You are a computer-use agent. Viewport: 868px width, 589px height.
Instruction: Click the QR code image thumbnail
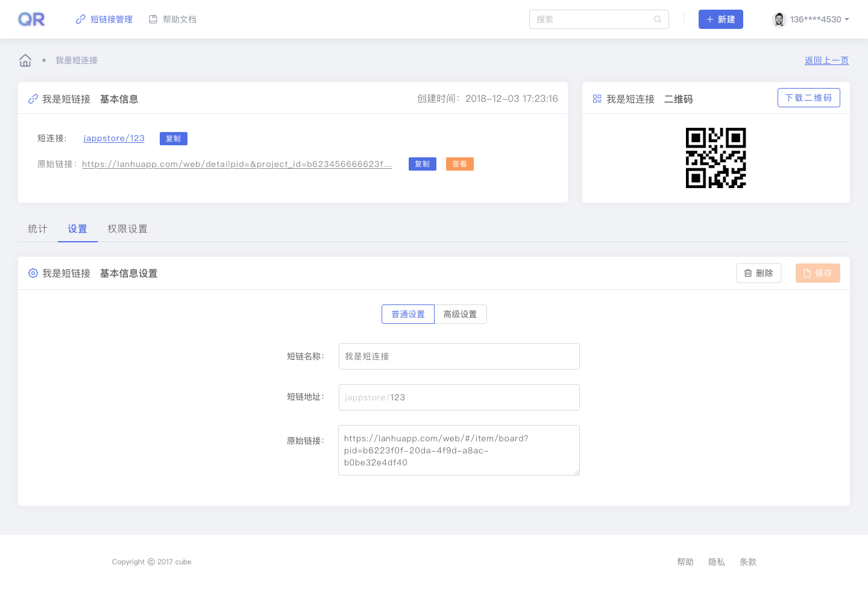coord(716,158)
